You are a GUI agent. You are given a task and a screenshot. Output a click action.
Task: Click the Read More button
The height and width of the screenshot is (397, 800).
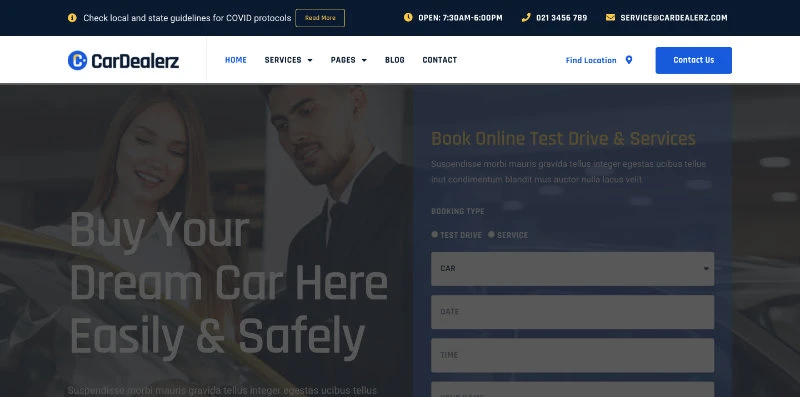[320, 18]
